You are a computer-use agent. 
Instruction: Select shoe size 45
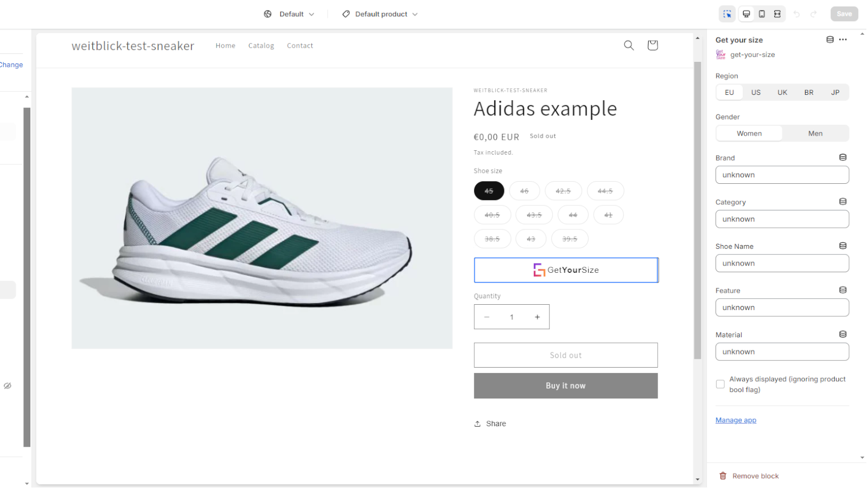click(489, 191)
